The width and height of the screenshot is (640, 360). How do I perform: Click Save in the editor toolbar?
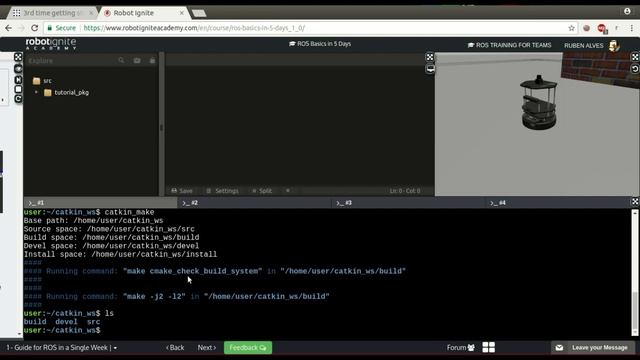[x=182, y=191]
